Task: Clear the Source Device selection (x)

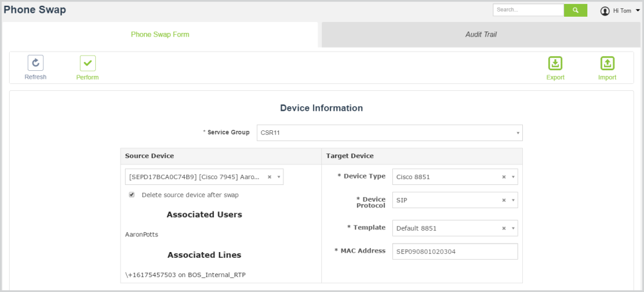Action: 270,177
